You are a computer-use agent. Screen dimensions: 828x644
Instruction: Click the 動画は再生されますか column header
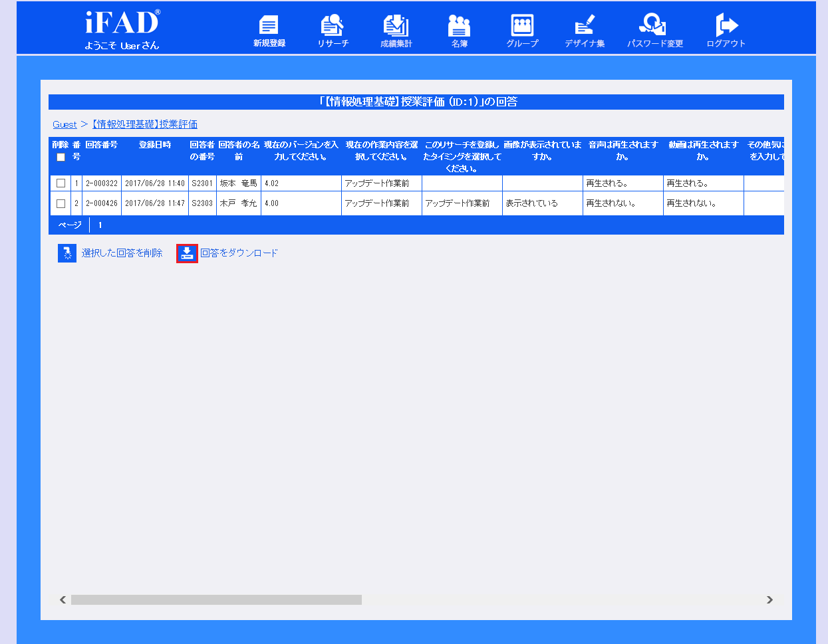(704, 150)
